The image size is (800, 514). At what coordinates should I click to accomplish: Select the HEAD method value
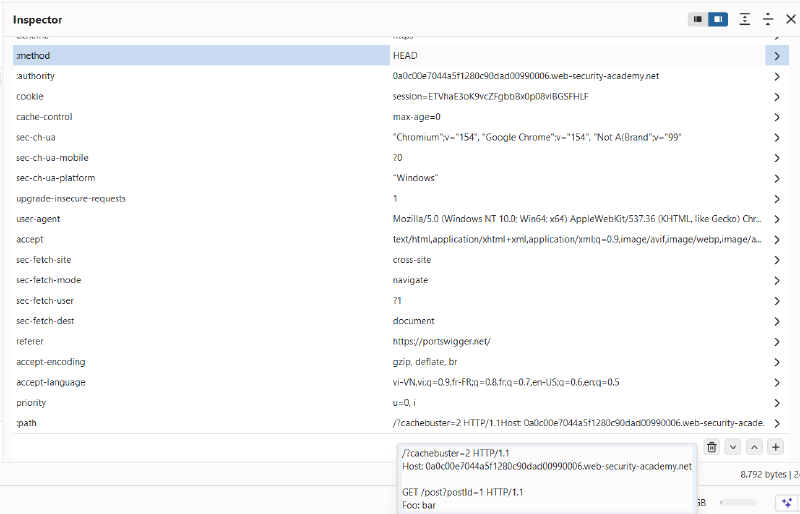pyautogui.click(x=405, y=56)
